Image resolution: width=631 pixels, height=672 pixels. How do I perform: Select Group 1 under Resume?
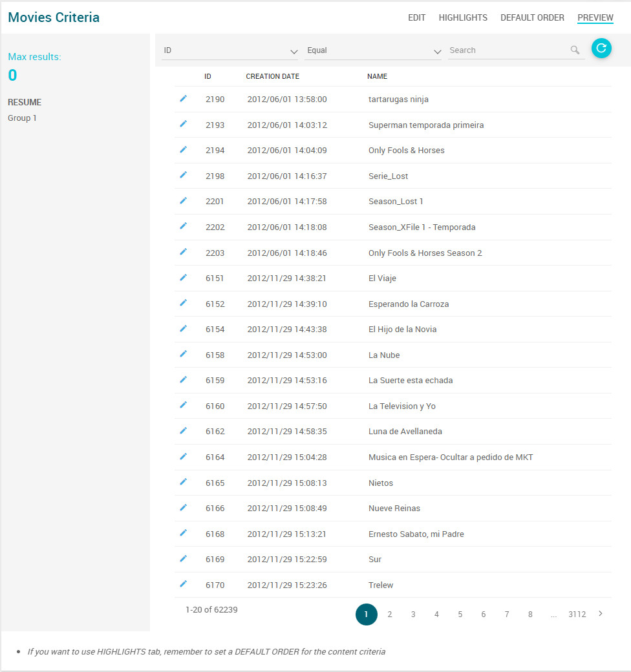tap(23, 118)
